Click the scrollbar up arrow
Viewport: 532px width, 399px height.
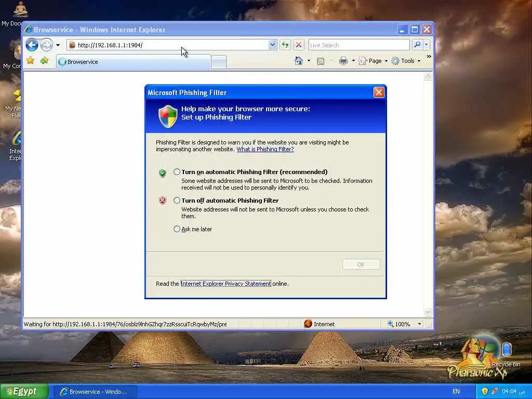tap(428, 76)
